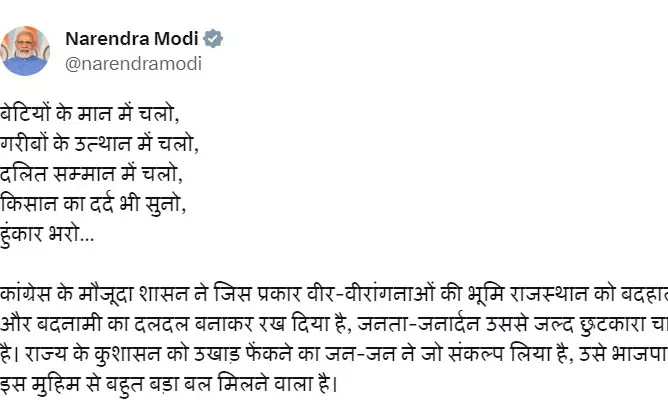Click the line 'बेटियों के मान में चलो'
This screenshot has height=400, width=668.
click(x=89, y=113)
